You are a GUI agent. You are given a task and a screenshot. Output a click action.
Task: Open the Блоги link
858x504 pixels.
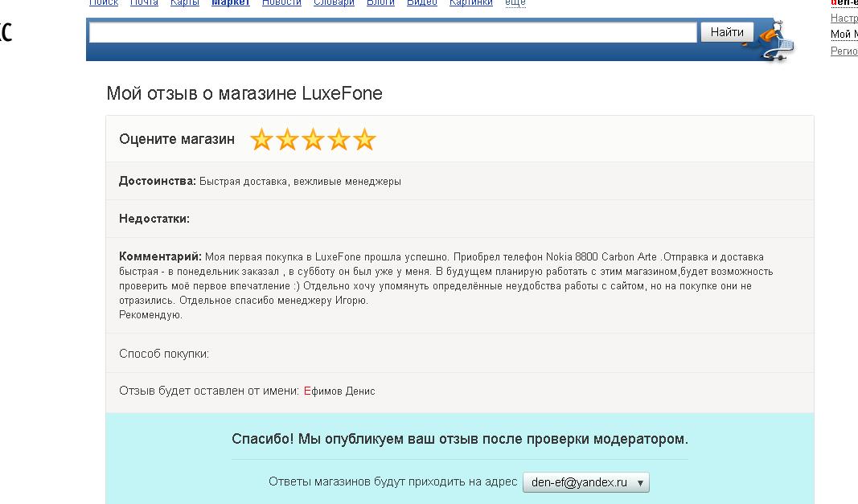(x=380, y=2)
